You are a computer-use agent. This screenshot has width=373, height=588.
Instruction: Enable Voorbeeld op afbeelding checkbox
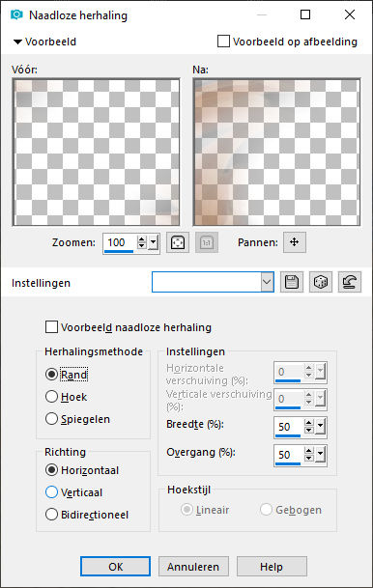(x=223, y=42)
